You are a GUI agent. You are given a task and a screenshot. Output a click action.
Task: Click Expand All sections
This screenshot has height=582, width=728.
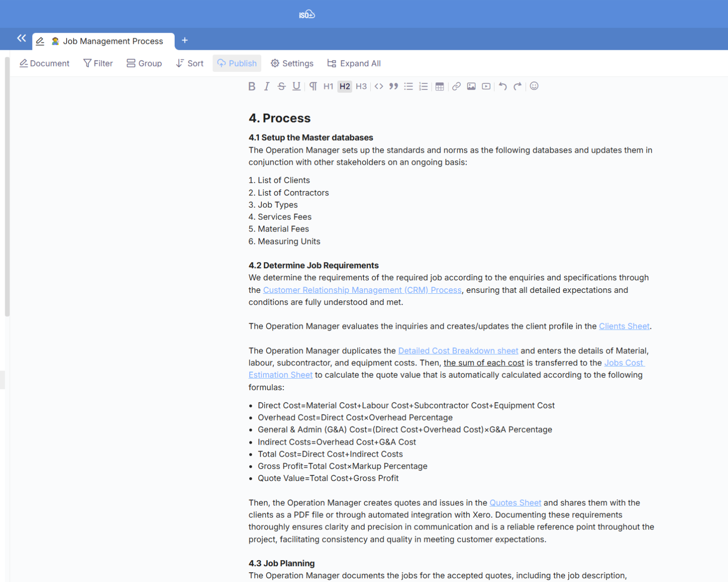pyautogui.click(x=354, y=63)
